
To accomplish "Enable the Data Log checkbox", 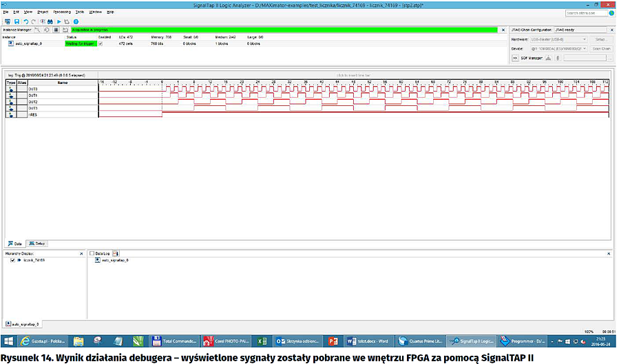I will 92,254.
